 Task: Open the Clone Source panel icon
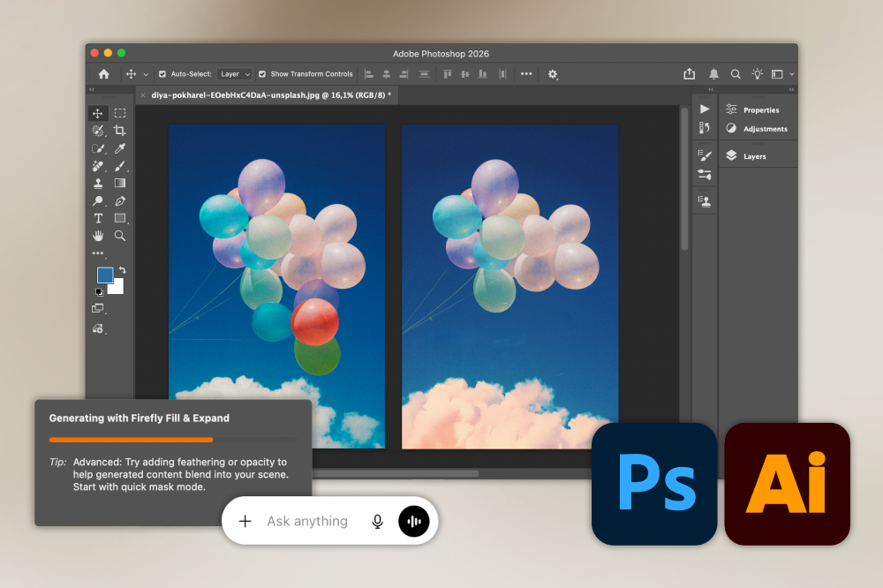[x=705, y=201]
